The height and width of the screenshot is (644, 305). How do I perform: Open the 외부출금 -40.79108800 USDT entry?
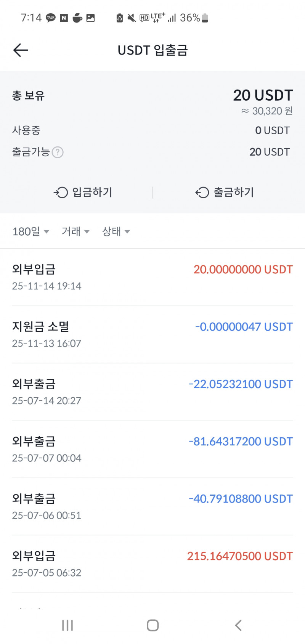(152, 506)
